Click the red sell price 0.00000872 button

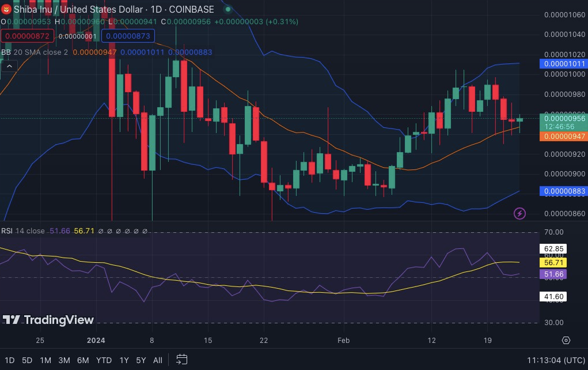28,36
